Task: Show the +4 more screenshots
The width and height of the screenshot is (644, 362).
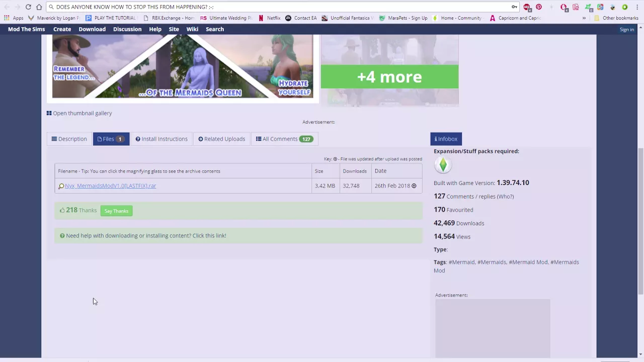Action: (389, 76)
